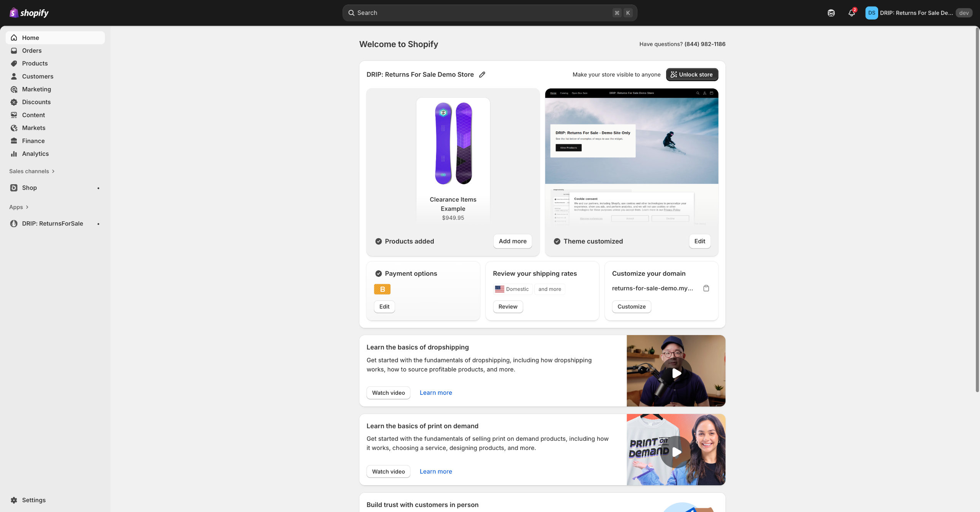Open Settings gear in sidebar
The image size is (980, 512).
point(14,500)
